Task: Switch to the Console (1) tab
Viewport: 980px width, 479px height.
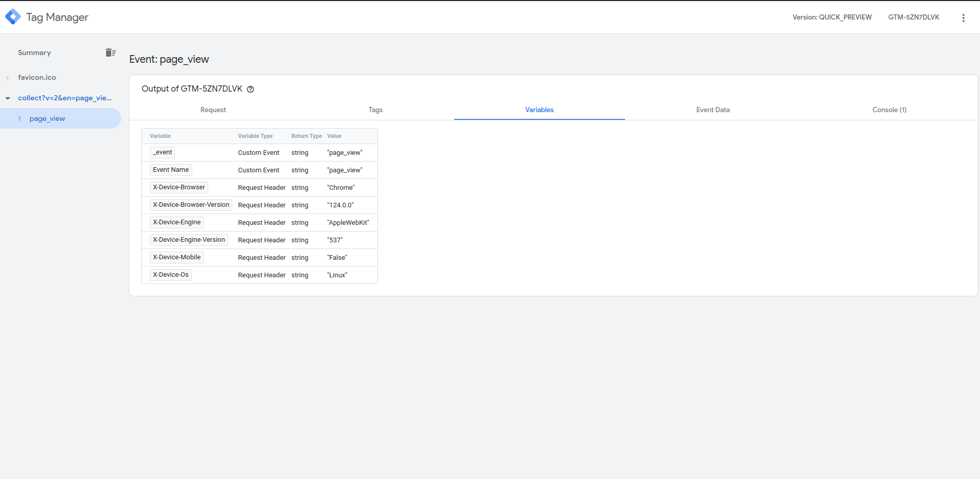Action: 889,110
